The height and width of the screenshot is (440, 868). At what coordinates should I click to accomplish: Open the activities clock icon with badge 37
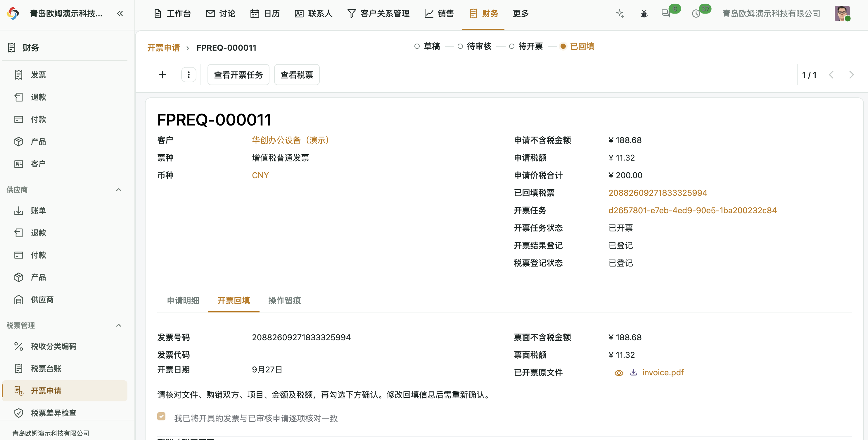(x=696, y=13)
